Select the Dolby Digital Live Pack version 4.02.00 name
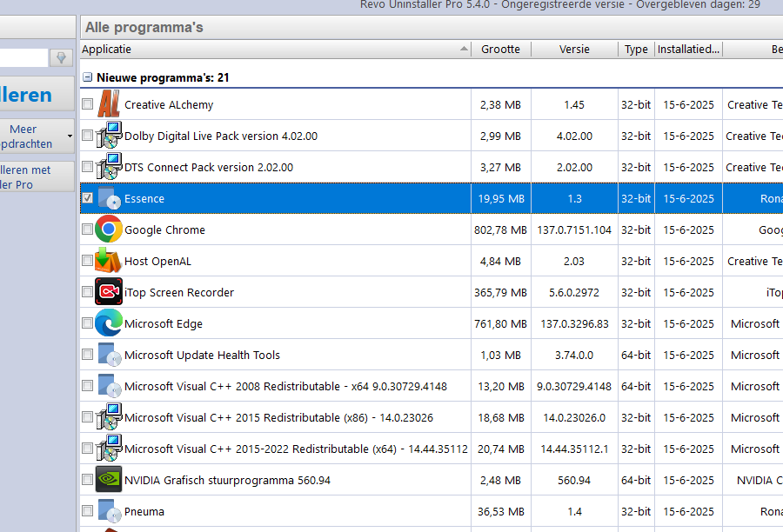The height and width of the screenshot is (532, 783). [x=221, y=136]
